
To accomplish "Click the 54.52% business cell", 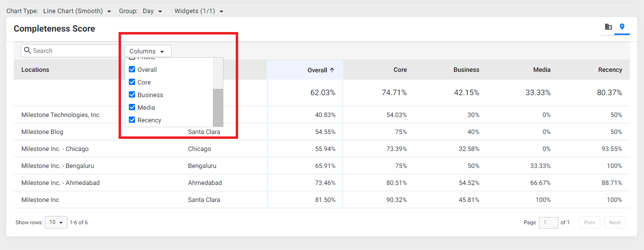I will pyautogui.click(x=469, y=183).
